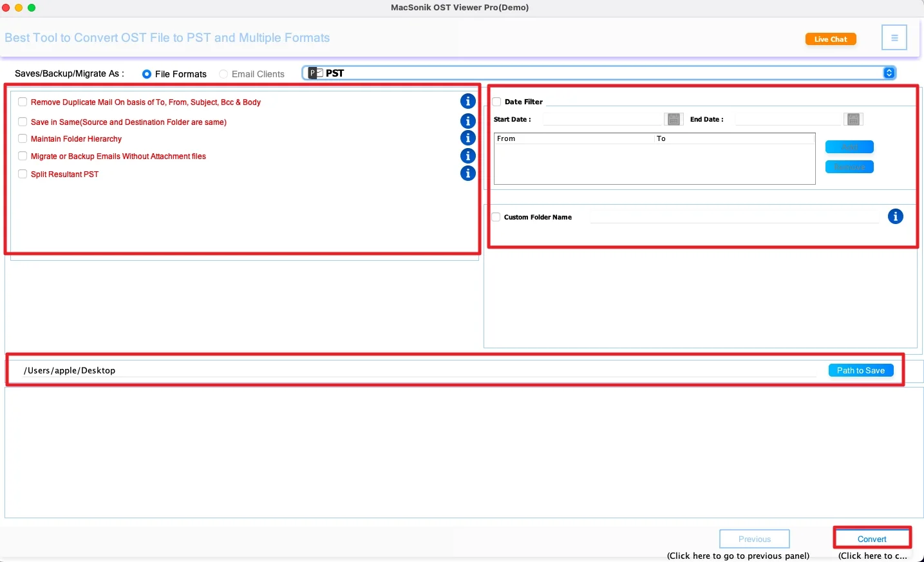Viewport: 924px width, 562px height.
Task: Click the End Date input field
Action: click(789, 119)
